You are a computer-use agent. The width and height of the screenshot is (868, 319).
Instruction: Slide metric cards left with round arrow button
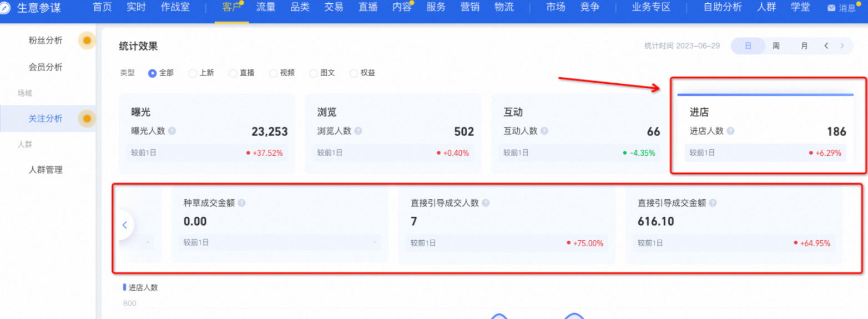click(x=125, y=225)
